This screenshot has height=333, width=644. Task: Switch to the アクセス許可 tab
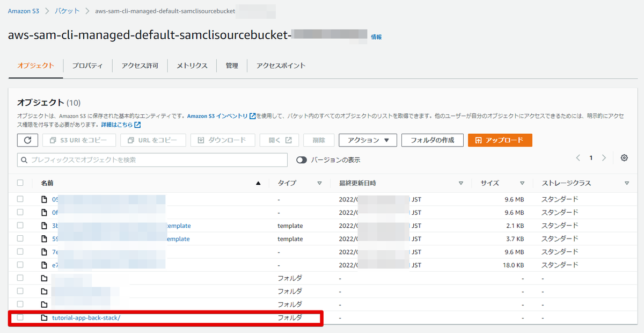pos(140,66)
